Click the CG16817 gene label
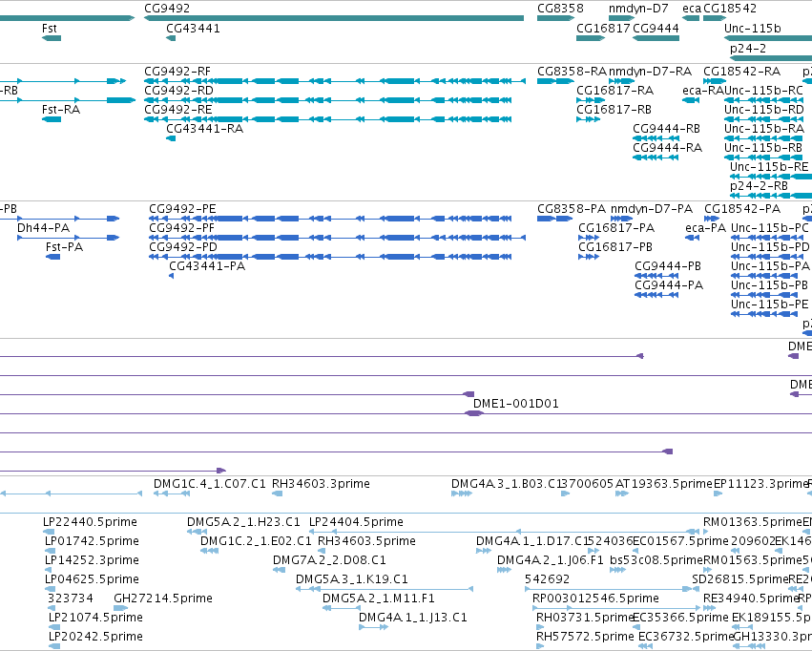Image resolution: width=812 pixels, height=651 pixels. (603, 29)
